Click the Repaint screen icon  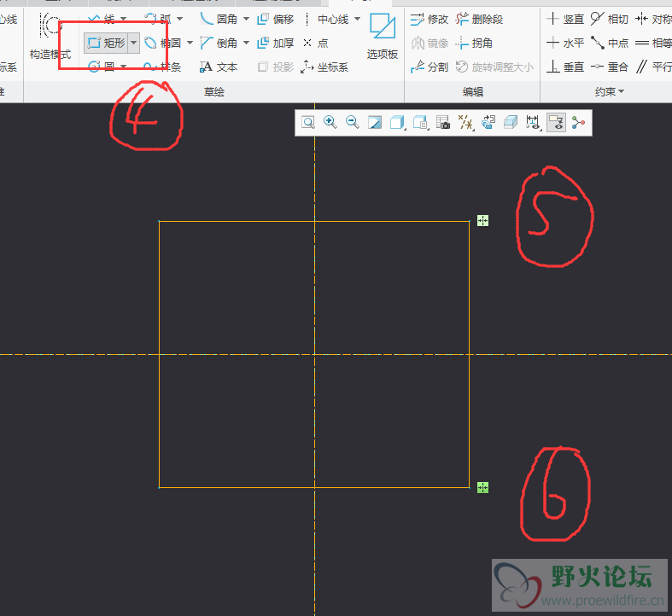(x=375, y=123)
